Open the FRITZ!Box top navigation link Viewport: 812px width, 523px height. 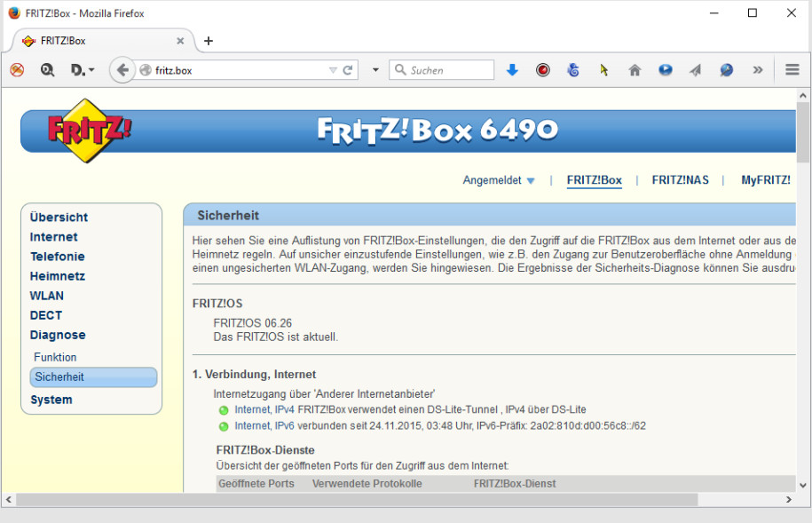tap(594, 180)
